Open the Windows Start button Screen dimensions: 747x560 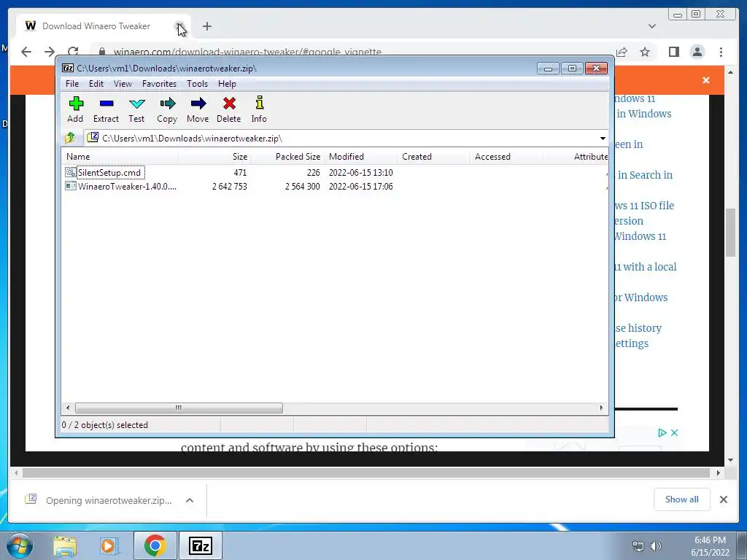tap(20, 545)
